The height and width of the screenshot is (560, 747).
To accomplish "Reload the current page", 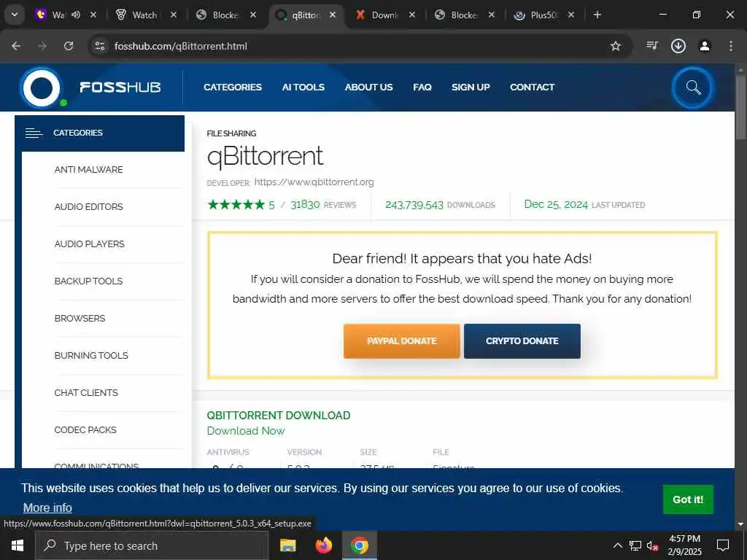I will [69, 46].
